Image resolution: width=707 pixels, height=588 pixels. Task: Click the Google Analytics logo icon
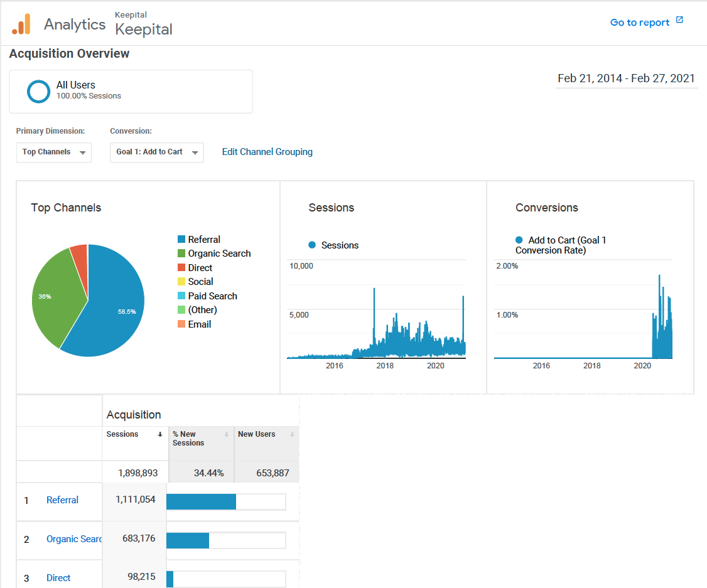tap(21, 24)
